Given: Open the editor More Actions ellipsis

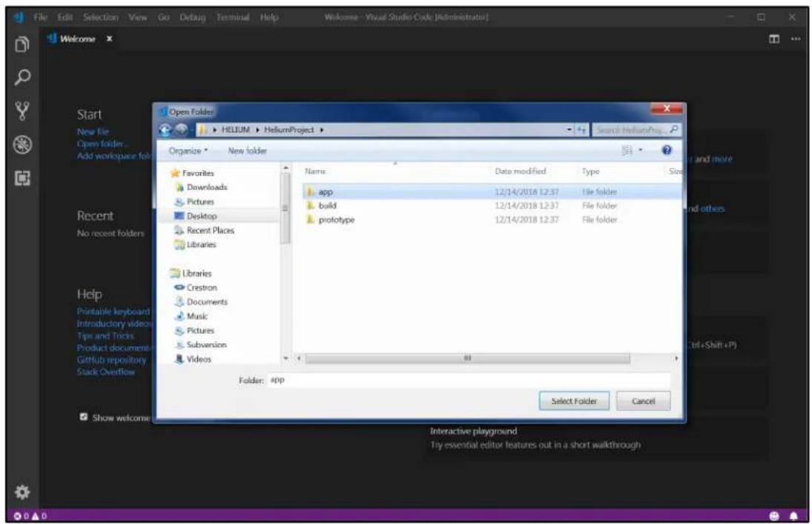Looking at the screenshot, I should coord(796,39).
